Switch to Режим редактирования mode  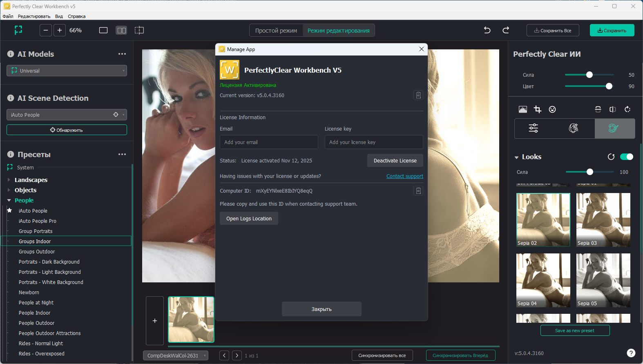point(338,31)
